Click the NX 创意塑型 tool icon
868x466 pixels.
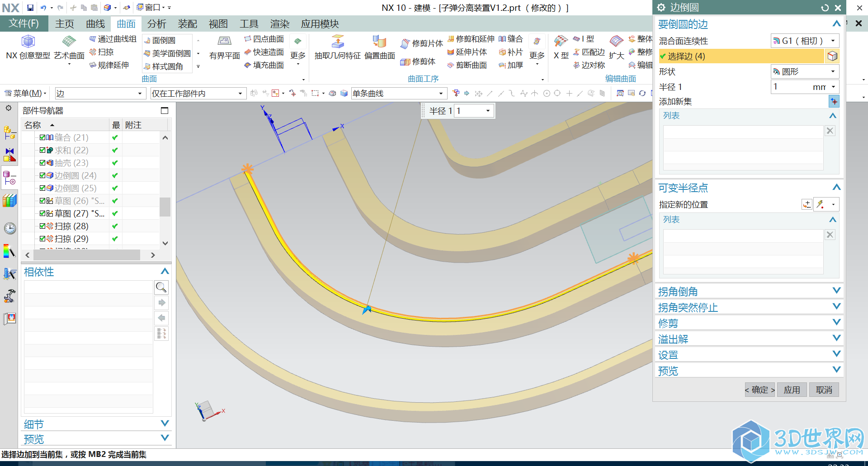tap(28, 42)
